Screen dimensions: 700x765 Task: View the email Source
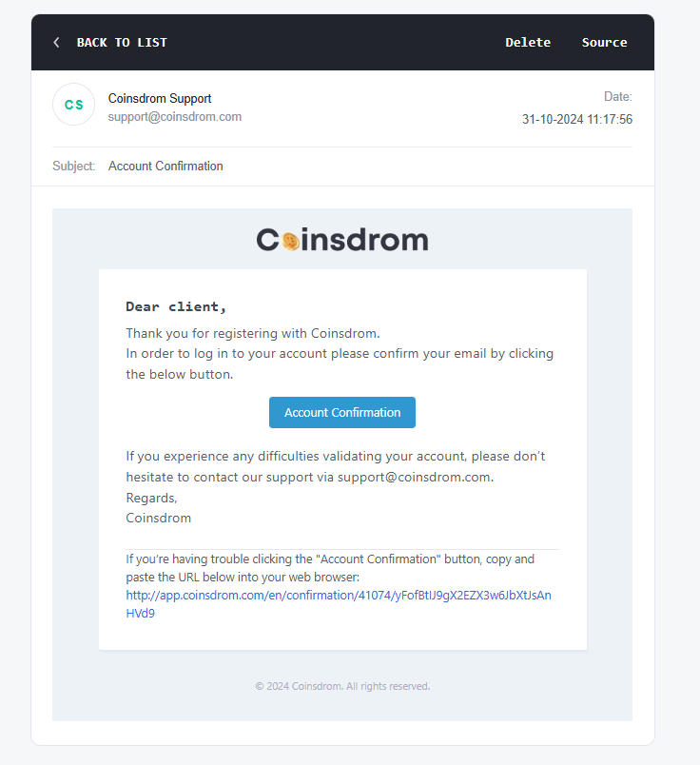[x=604, y=43]
